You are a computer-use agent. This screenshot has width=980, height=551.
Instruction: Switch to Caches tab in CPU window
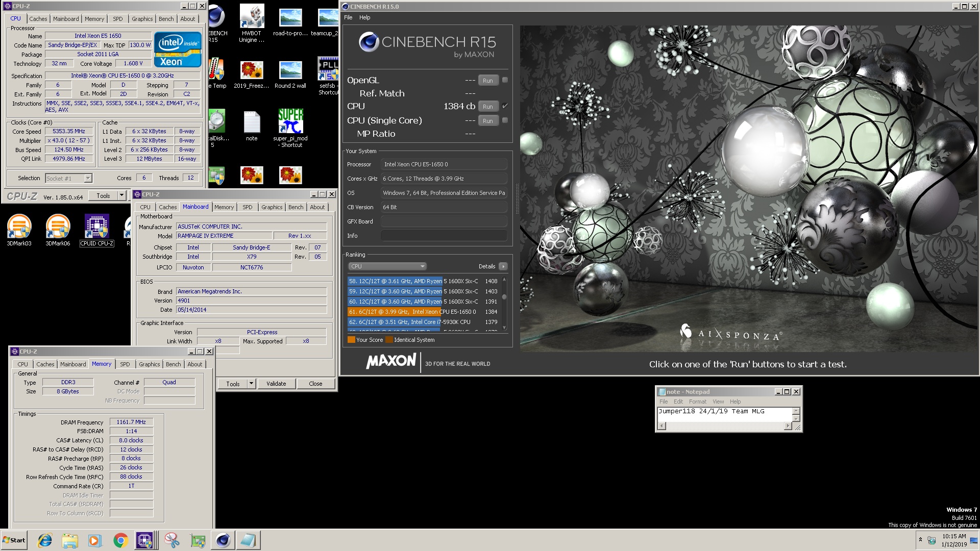pyautogui.click(x=38, y=19)
